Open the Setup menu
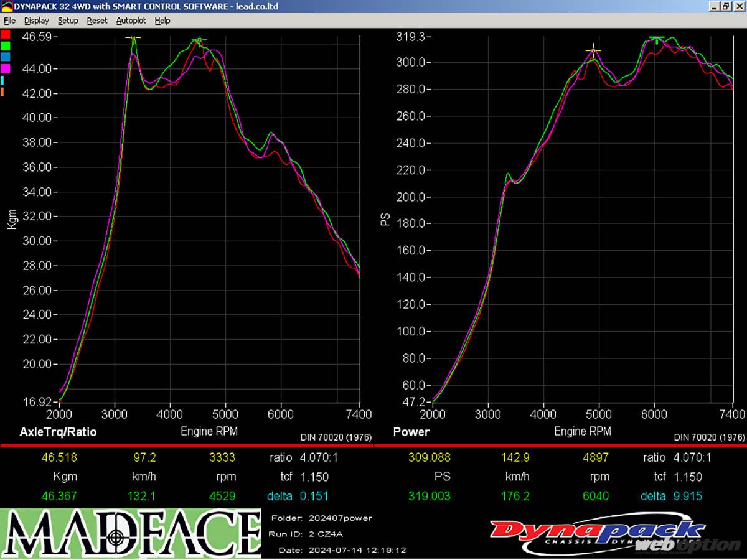The image size is (747, 560). tap(68, 21)
